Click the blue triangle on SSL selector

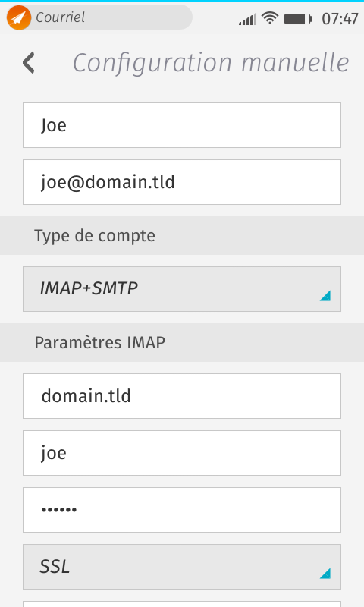point(325,574)
